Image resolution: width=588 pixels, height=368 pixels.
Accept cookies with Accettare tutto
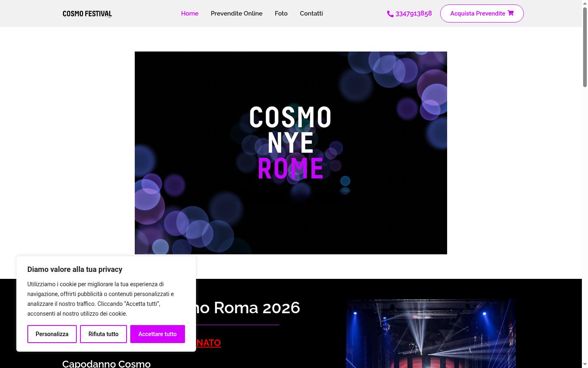(x=158, y=334)
